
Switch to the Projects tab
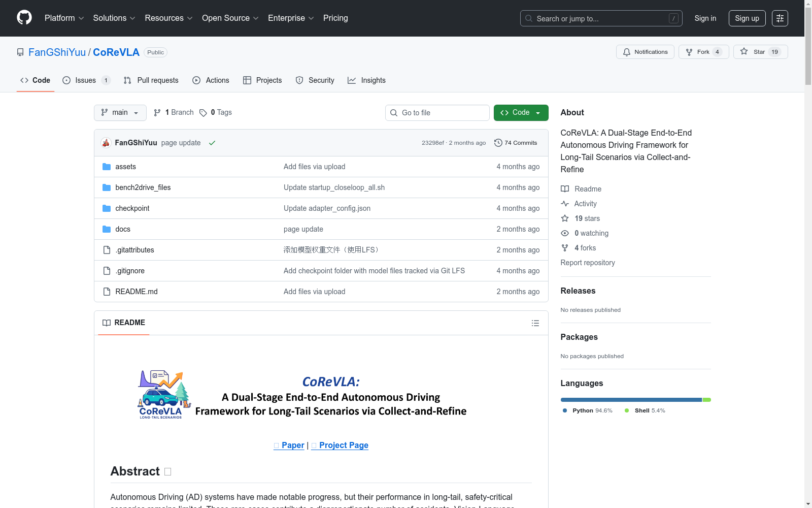tap(262, 80)
